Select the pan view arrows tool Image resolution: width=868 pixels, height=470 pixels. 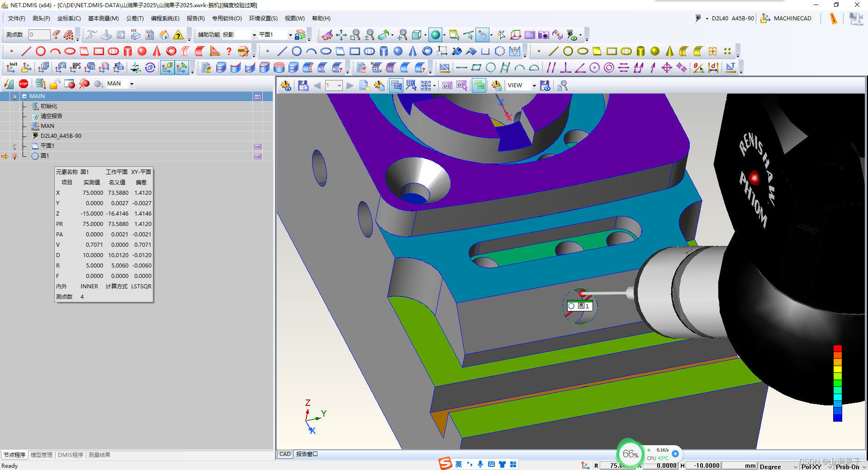click(x=342, y=35)
